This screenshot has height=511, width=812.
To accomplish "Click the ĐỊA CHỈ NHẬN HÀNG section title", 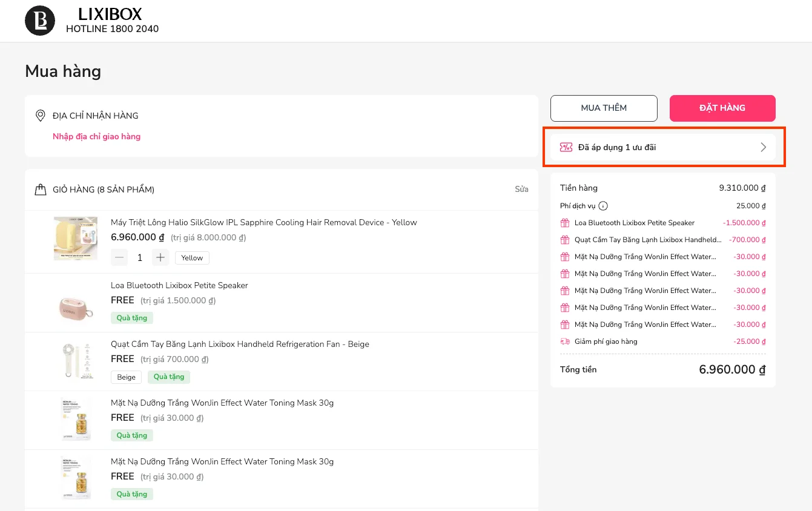I will point(96,116).
